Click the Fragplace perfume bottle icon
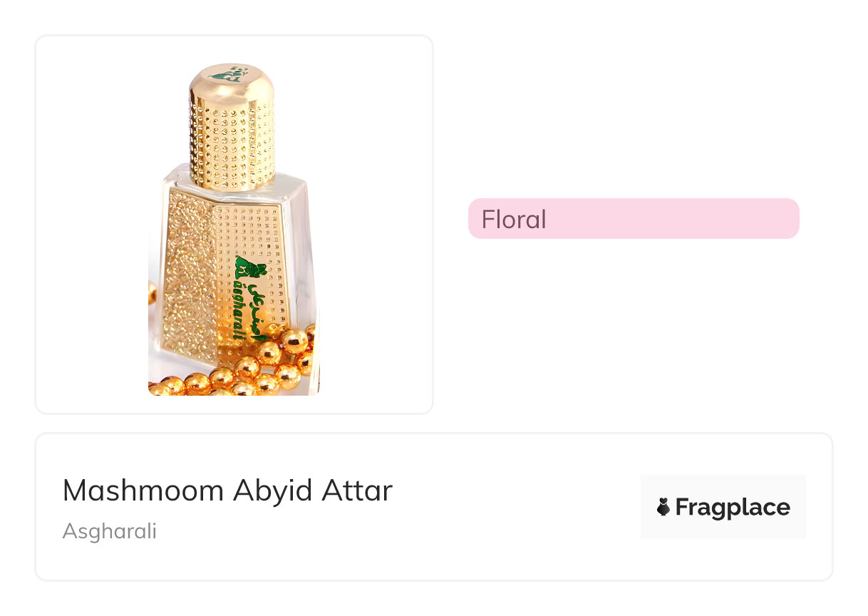 click(x=663, y=507)
